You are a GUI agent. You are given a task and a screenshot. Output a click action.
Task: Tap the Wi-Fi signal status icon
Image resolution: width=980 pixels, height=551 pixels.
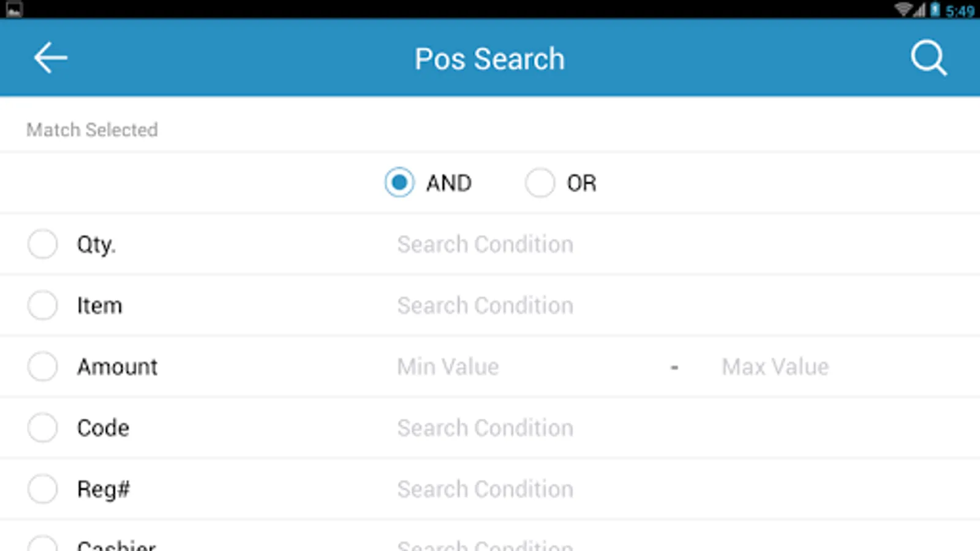point(903,9)
